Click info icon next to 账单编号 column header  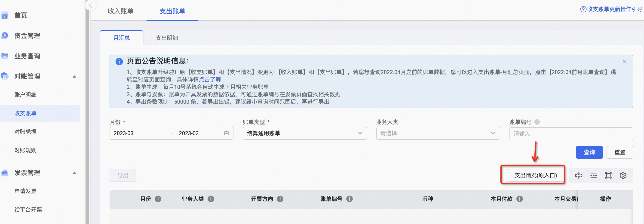349,199
